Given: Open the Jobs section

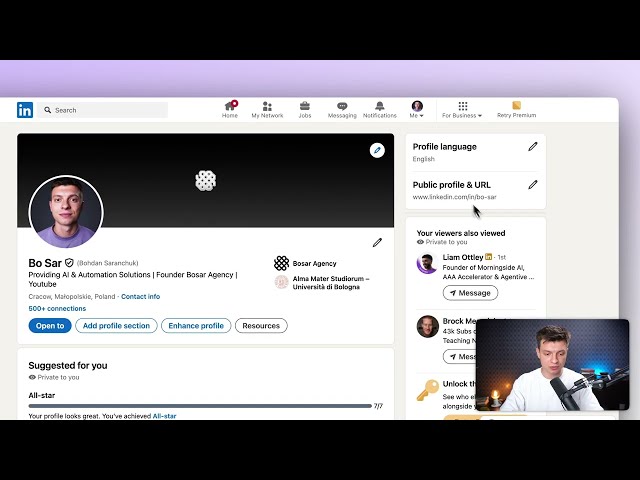Looking at the screenshot, I should click(305, 110).
